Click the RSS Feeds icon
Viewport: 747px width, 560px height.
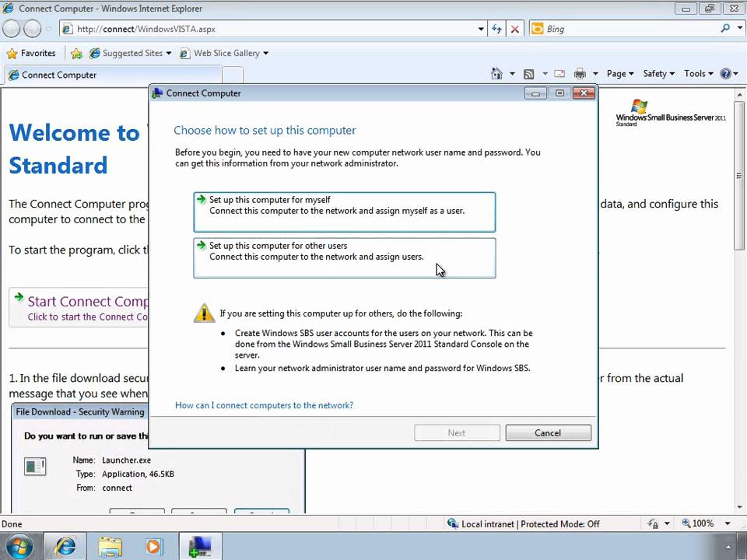coord(528,74)
